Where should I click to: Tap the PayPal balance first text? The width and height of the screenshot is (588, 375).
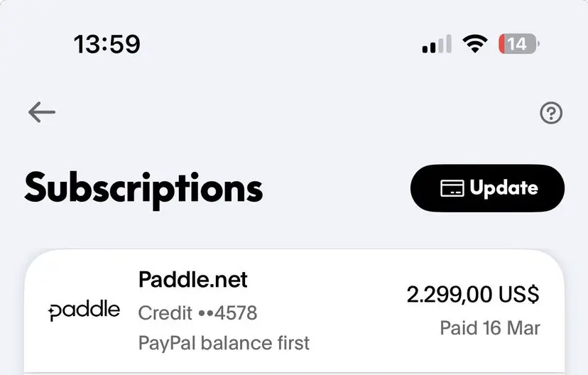(224, 344)
